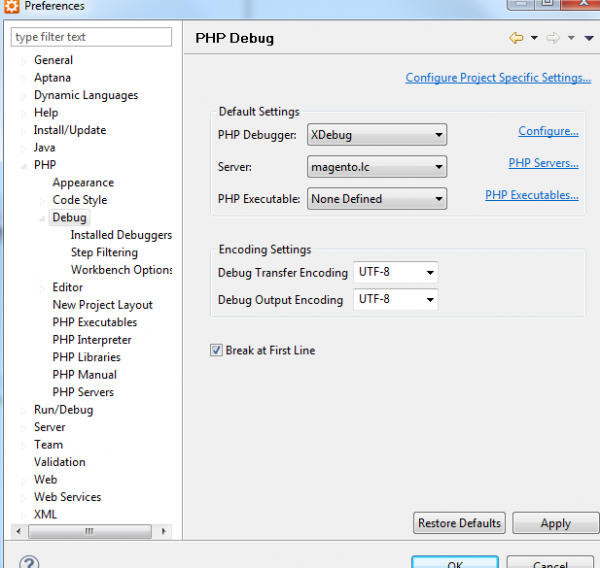600x568 pixels.
Task: Select Dynamic Languages tree item
Action: click(x=86, y=95)
